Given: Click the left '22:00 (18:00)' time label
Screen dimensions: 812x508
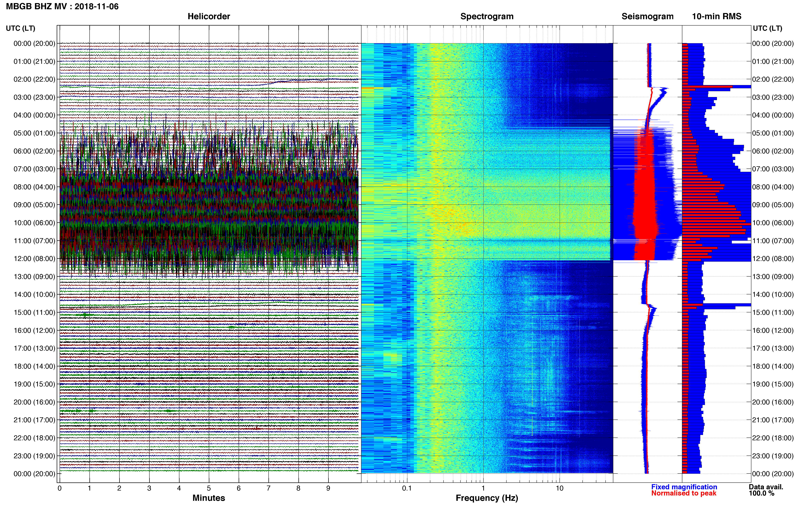Looking at the screenshot, I should point(34,438).
